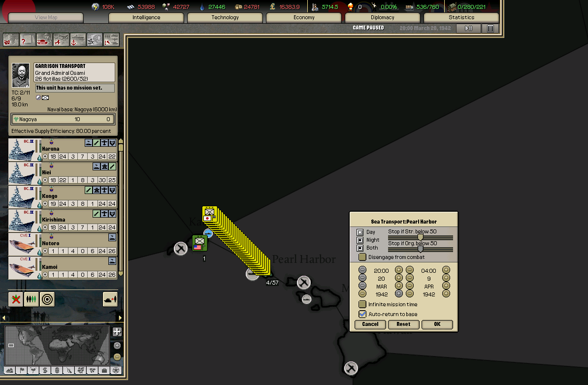Click the disband unit red X icon
This screenshot has height=385, width=588.
16,299
